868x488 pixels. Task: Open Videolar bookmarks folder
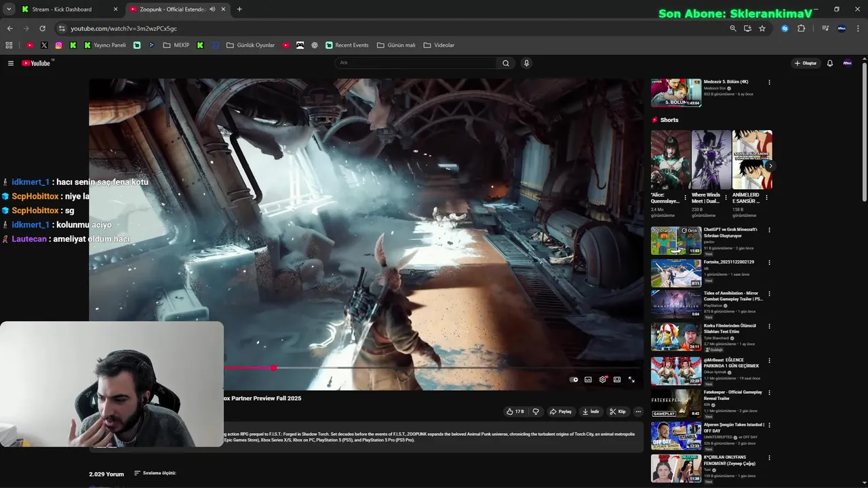[439, 45]
